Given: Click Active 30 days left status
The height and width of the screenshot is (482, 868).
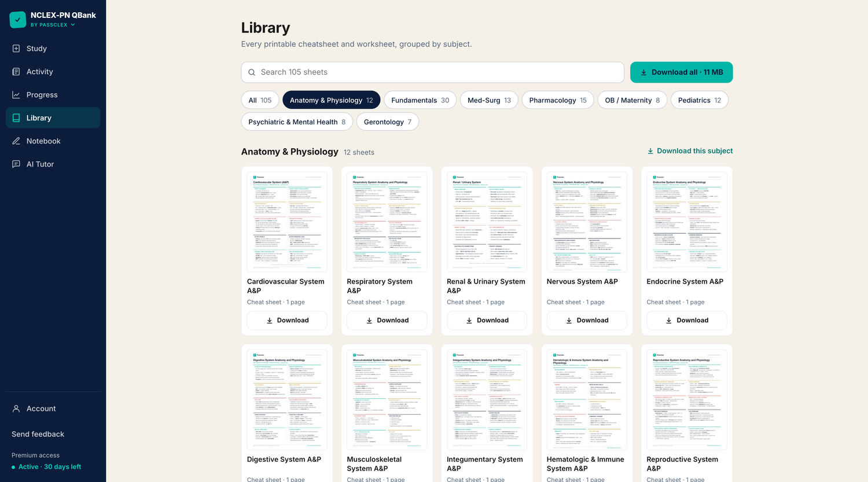Looking at the screenshot, I should point(46,467).
